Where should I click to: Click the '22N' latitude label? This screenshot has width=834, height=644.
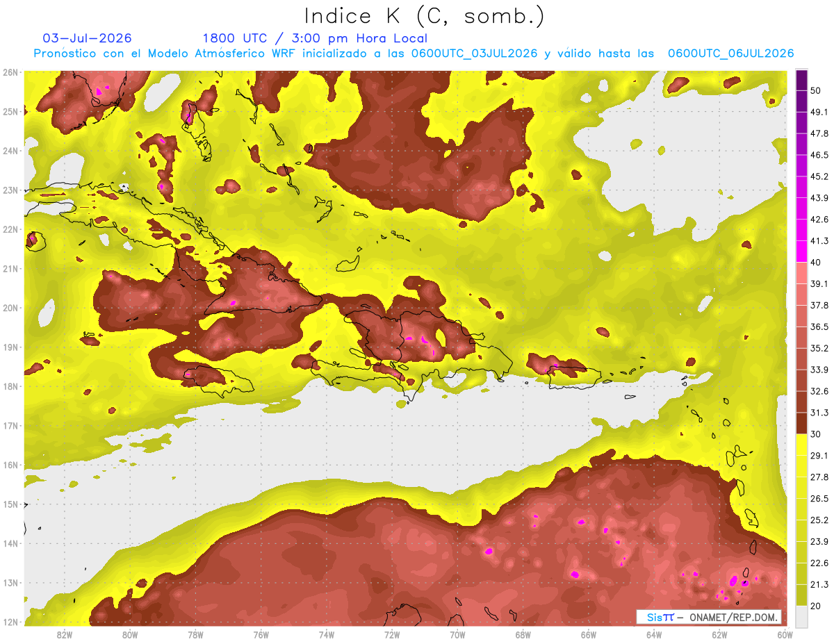[10, 229]
